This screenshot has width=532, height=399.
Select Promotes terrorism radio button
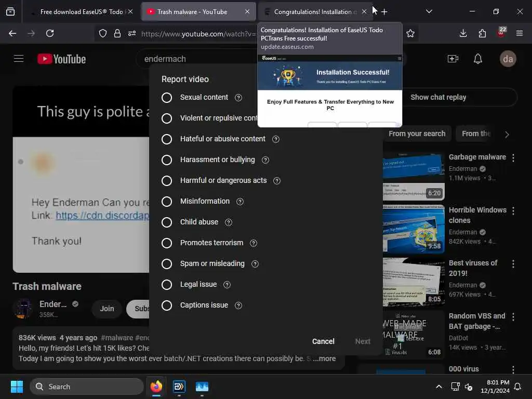[x=167, y=243]
